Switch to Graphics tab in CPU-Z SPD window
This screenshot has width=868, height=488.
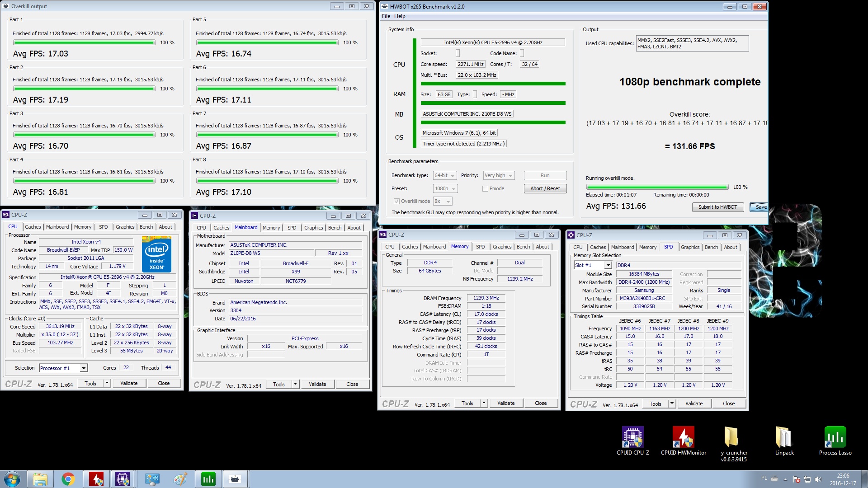(x=690, y=247)
